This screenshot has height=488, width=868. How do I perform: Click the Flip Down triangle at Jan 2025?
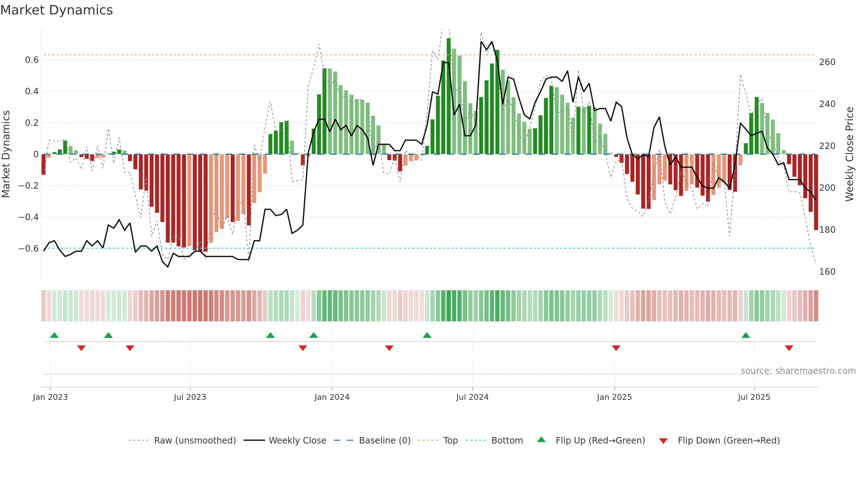pyautogui.click(x=616, y=348)
